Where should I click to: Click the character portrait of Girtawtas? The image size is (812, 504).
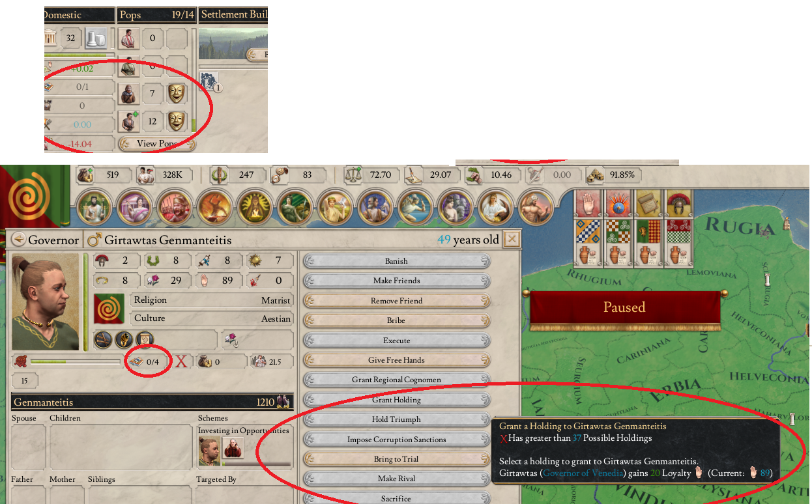45,302
